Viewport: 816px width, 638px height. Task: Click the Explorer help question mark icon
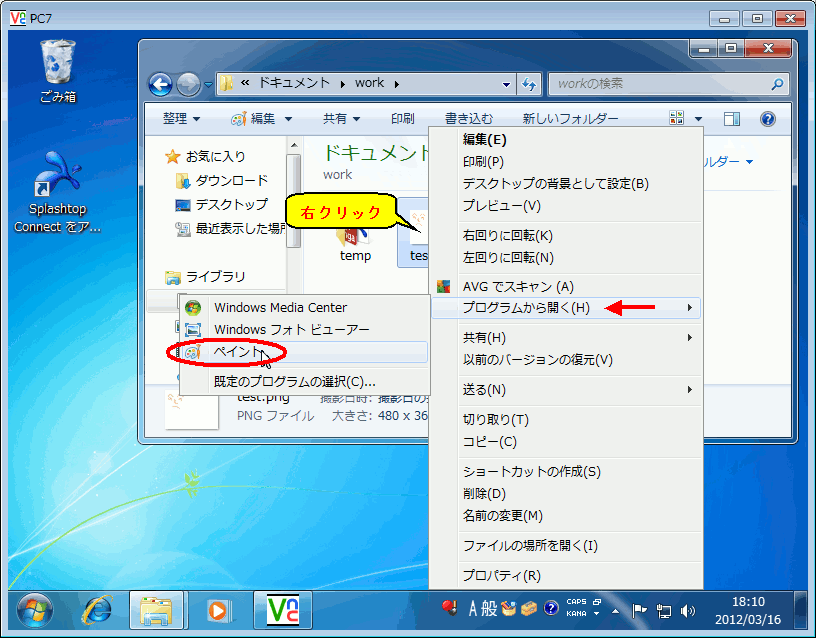(x=768, y=119)
